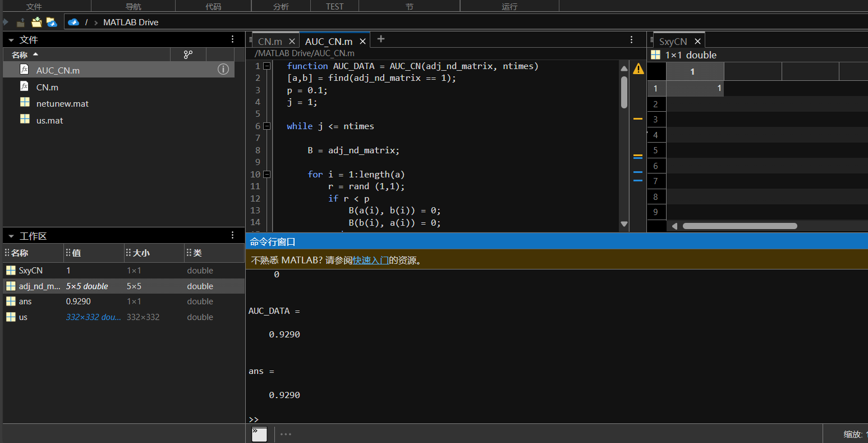
Task: Click source control branch column header
Action: (188, 54)
